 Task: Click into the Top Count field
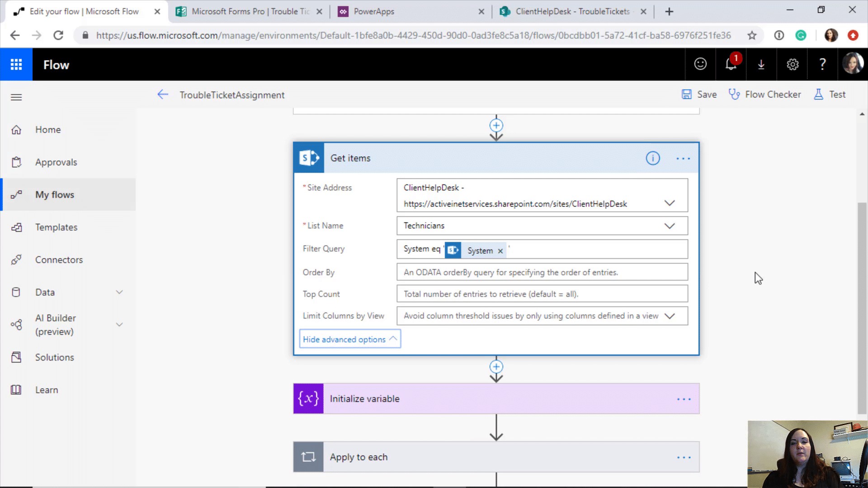coord(542,294)
